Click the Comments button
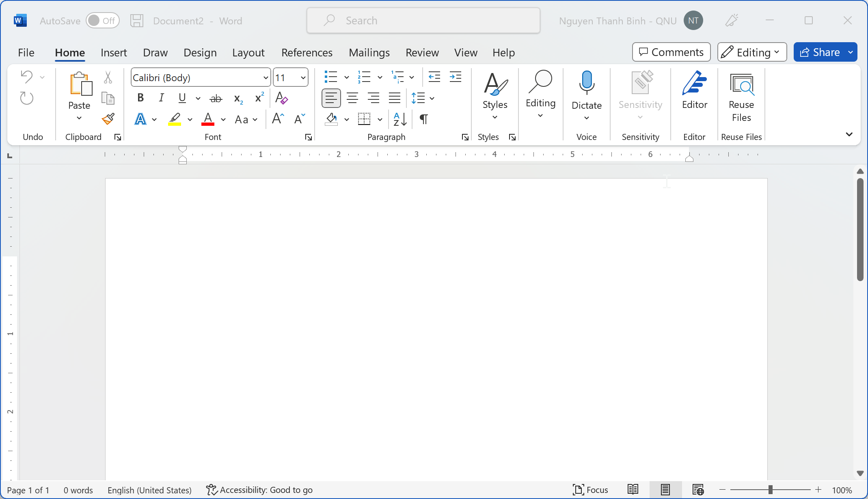868x499 pixels. pyautogui.click(x=671, y=52)
